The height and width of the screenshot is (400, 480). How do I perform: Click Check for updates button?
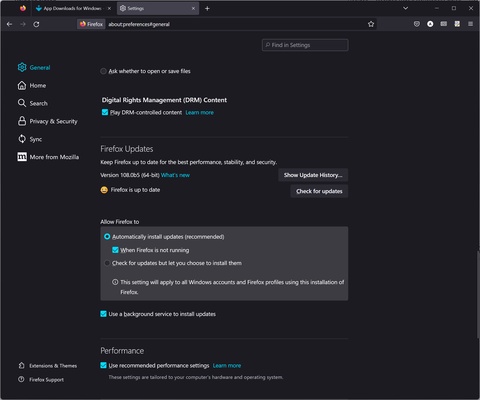click(319, 191)
